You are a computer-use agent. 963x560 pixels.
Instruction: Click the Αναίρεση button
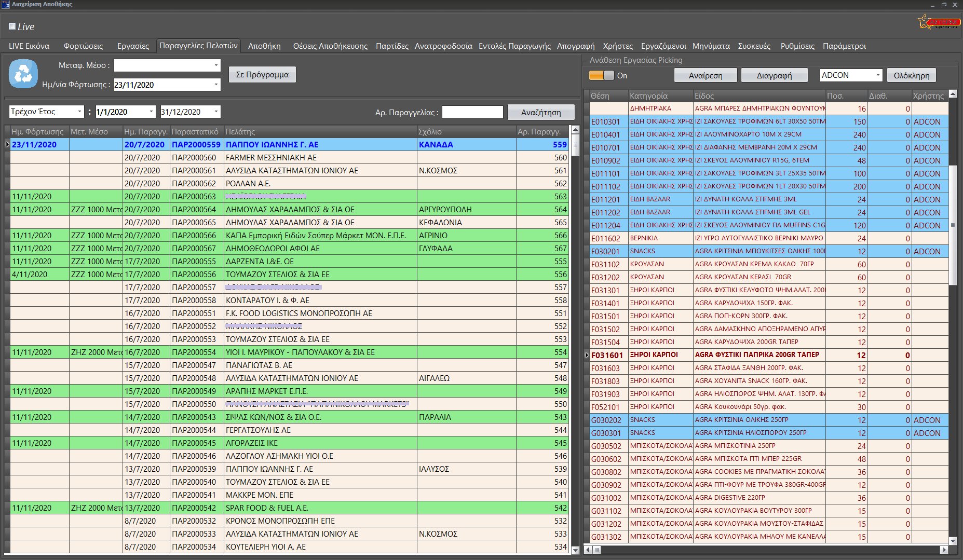[x=706, y=75]
